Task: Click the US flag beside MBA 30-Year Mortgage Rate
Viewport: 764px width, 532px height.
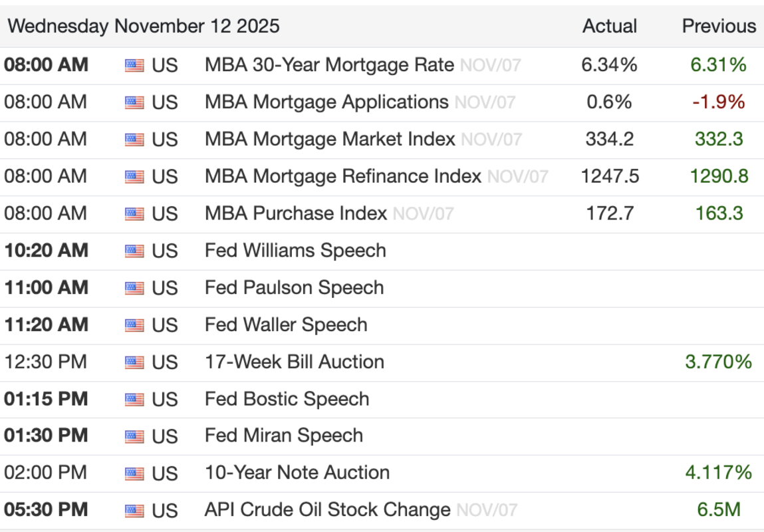Action: pos(134,66)
